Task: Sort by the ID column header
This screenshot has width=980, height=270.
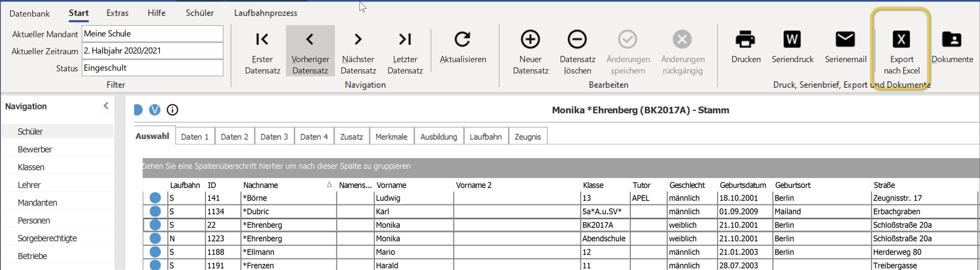Action: point(223,185)
